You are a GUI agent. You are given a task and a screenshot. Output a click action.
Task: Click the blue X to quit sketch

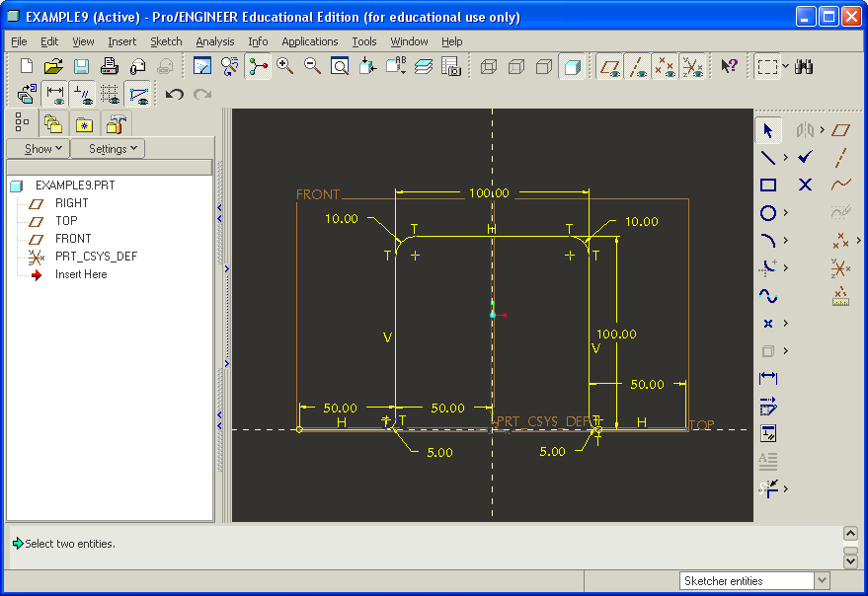pyautogui.click(x=805, y=185)
